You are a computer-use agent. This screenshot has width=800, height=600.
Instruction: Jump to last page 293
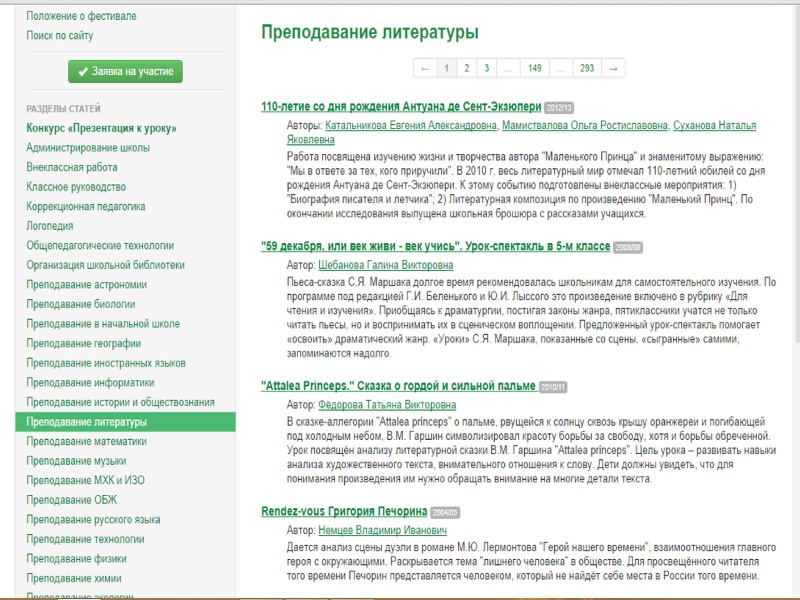(x=587, y=68)
